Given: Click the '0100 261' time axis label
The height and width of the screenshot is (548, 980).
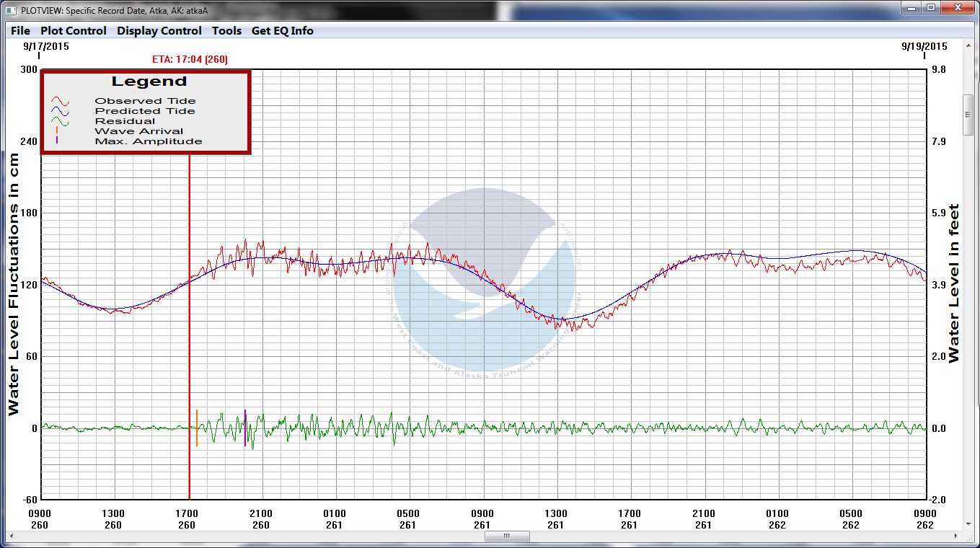Looking at the screenshot, I should pyautogui.click(x=334, y=519).
